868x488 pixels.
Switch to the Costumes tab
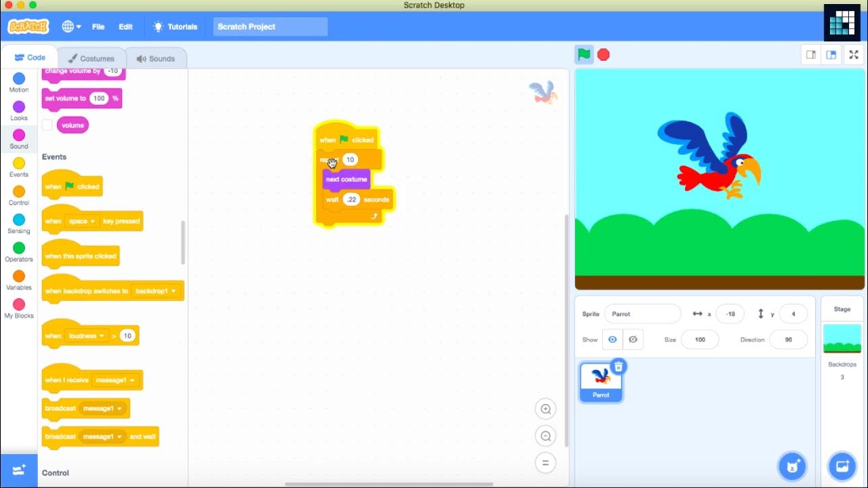pos(91,58)
